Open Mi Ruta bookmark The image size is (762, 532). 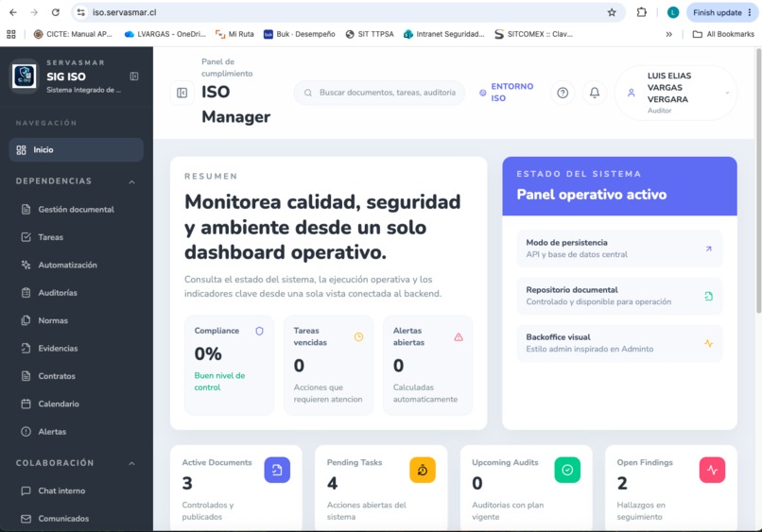tap(234, 34)
